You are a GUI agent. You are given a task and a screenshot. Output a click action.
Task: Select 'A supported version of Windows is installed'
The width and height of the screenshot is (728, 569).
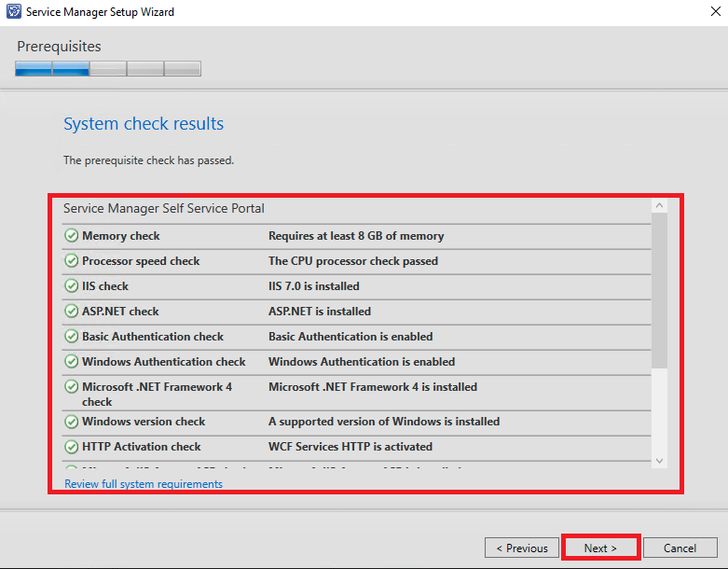click(x=384, y=422)
